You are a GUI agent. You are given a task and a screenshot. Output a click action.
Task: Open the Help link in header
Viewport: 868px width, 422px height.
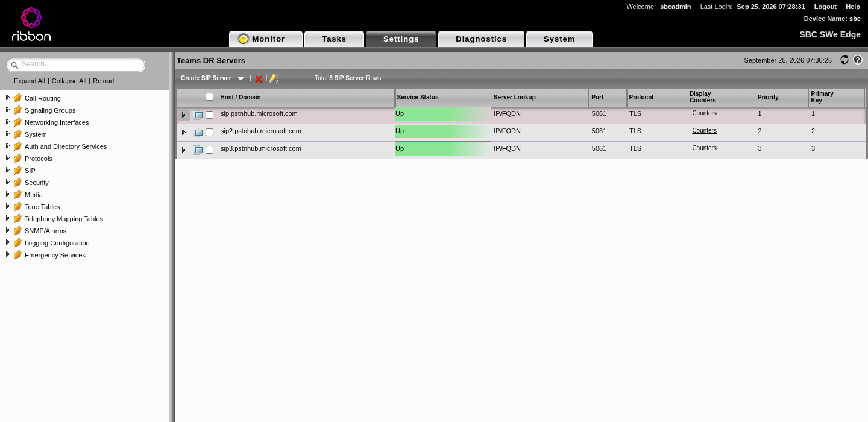click(853, 7)
